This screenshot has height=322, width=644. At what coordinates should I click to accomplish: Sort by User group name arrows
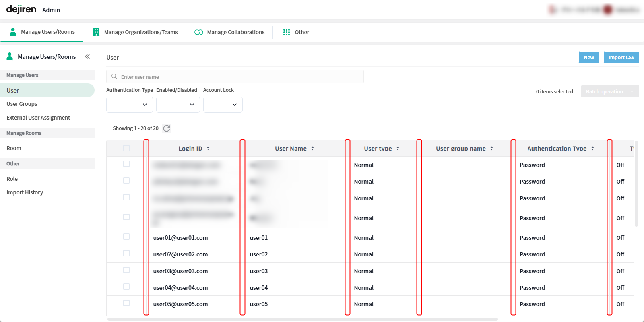click(491, 149)
